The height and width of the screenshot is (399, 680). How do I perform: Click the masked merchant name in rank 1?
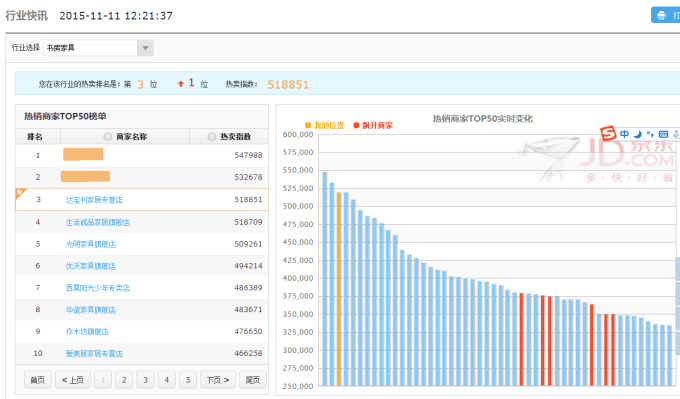coord(83,154)
